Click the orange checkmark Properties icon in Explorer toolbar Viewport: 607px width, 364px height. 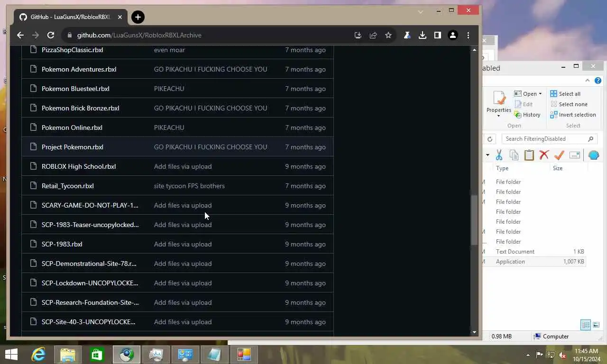click(x=559, y=155)
